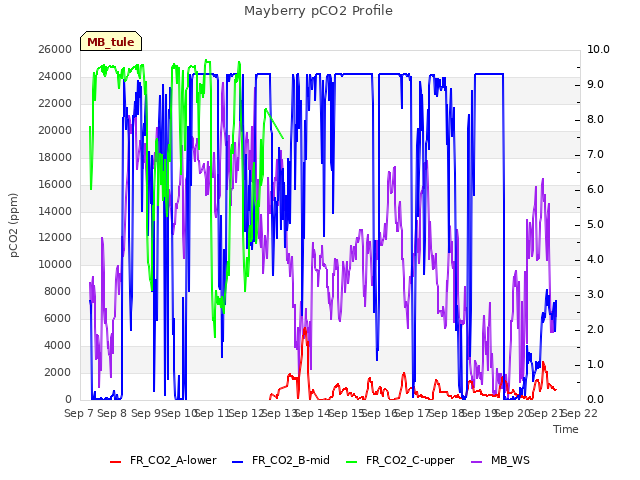This screenshot has height=480, width=640.
Task: Click the chart title Mayberry pCO2 Profile
Action: coord(318,11)
